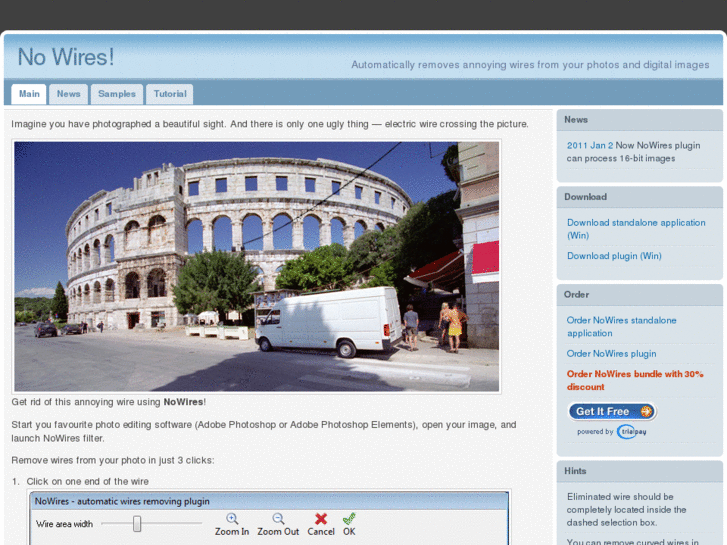This screenshot has width=727, height=545.
Task: Click the 'Click on one end of the wire' step
Action: pyautogui.click(x=88, y=481)
